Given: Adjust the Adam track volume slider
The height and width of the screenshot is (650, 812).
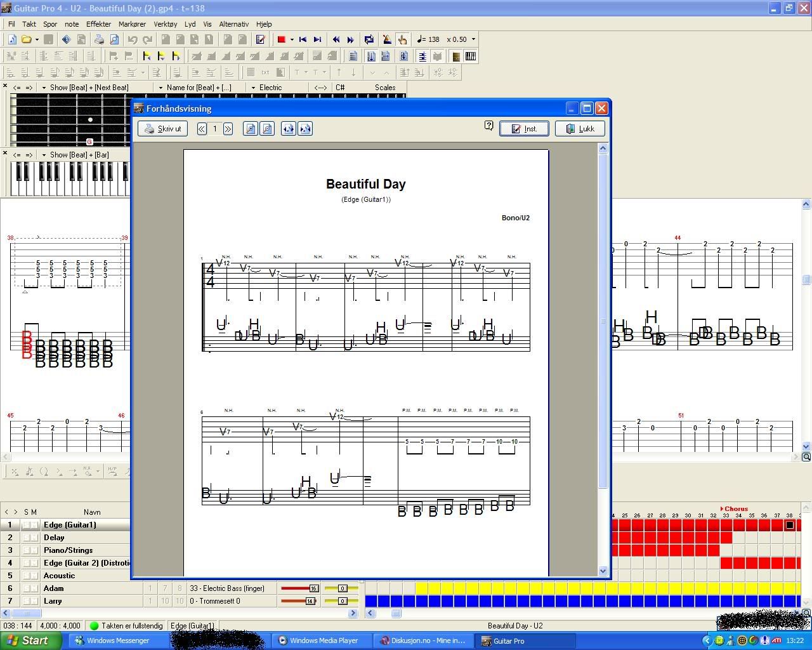Looking at the screenshot, I should tap(313, 588).
